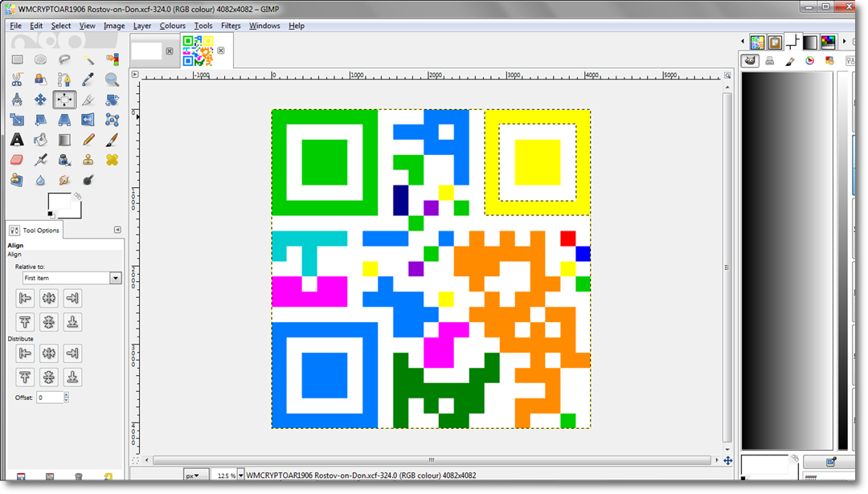This screenshot has width=868, height=494.
Task: Pick the Ink bottle tool
Action: click(64, 160)
